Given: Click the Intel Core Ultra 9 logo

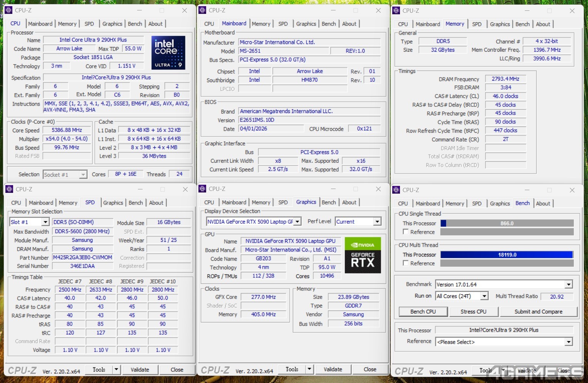Looking at the screenshot, I should (x=168, y=53).
